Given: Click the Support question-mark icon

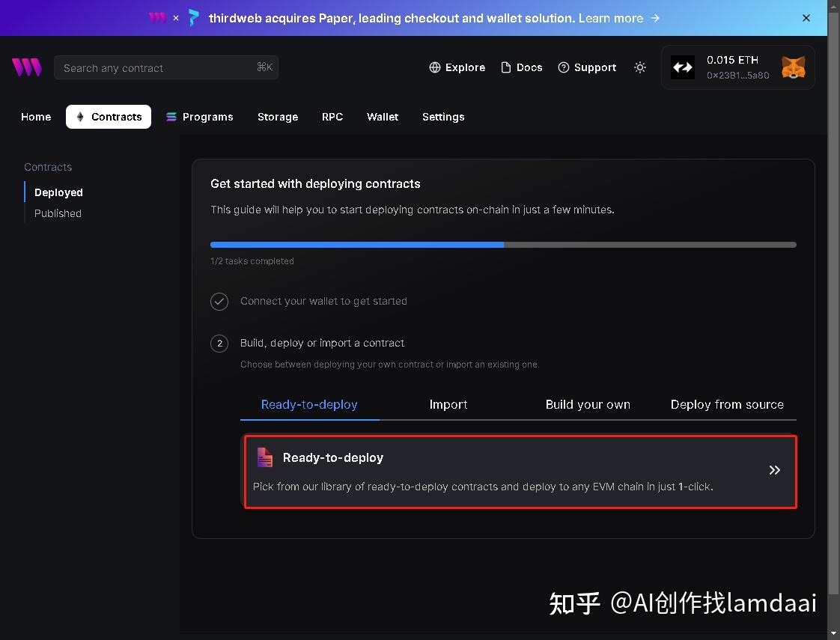Looking at the screenshot, I should (563, 67).
